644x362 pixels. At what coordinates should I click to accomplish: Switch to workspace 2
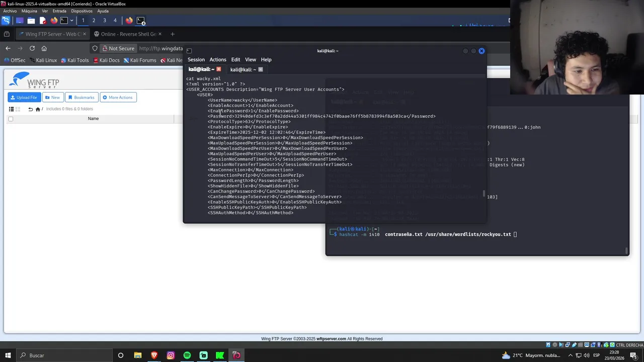point(94,21)
